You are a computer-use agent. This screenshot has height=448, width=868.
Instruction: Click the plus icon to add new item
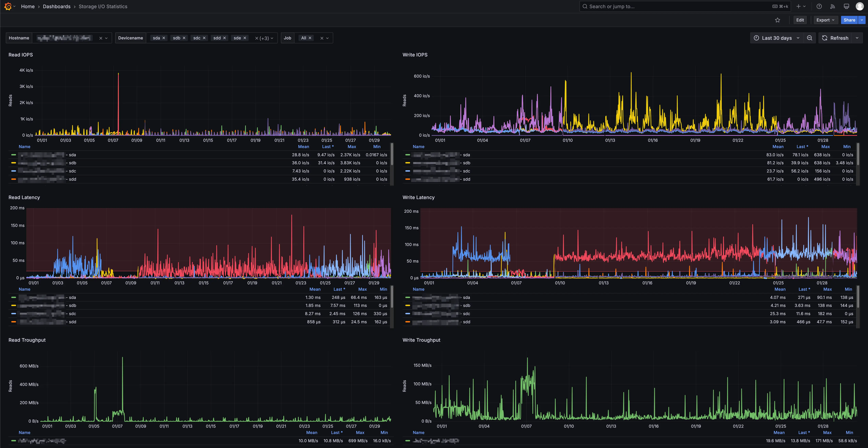tap(798, 6)
